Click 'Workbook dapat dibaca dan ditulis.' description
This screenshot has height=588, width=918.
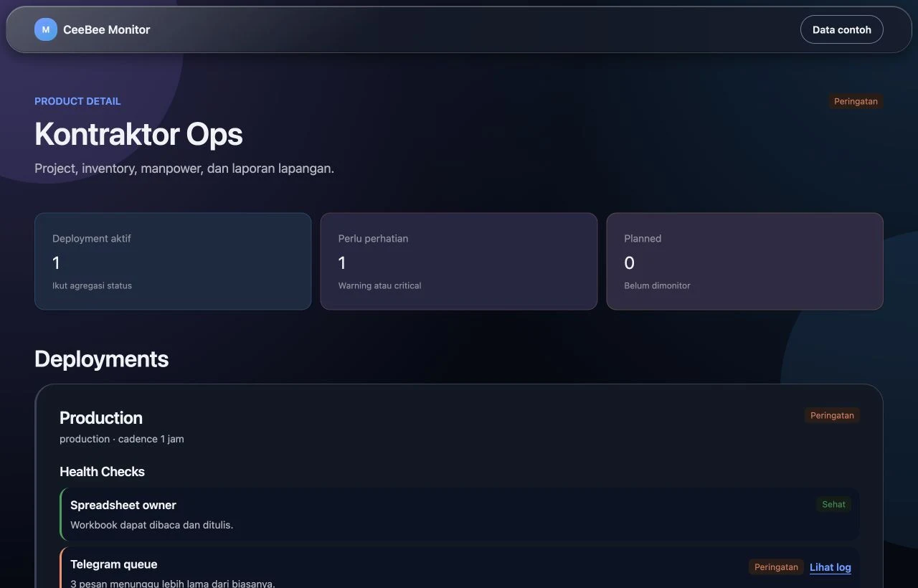pos(152,525)
